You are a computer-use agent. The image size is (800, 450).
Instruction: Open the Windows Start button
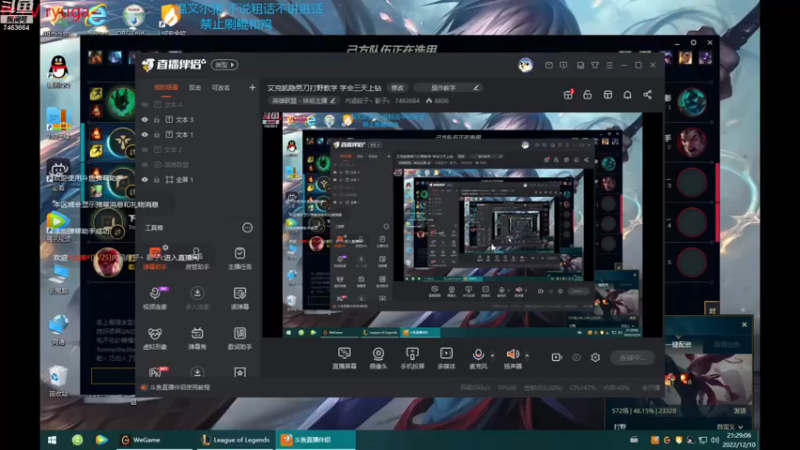pos(52,440)
